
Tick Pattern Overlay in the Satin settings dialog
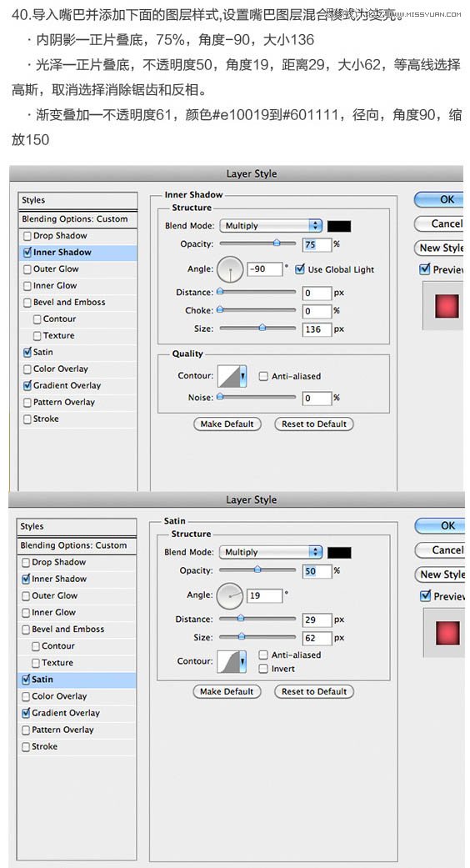26,730
